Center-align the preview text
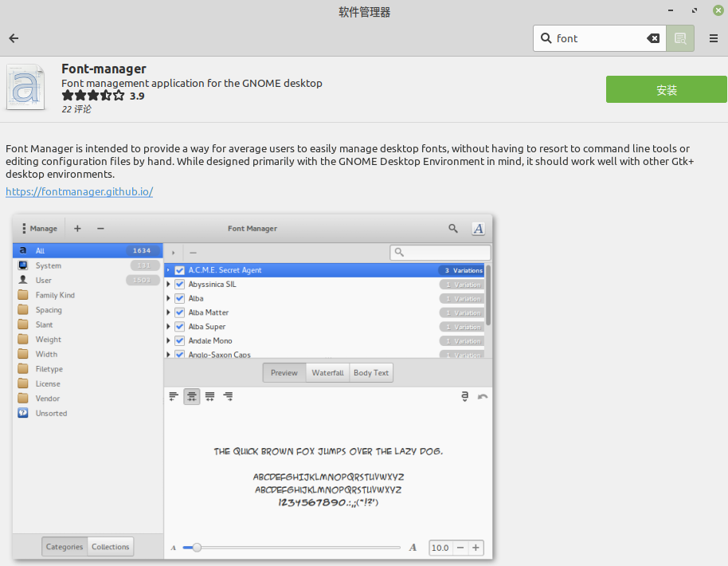Image resolution: width=728 pixels, height=566 pixels. [x=192, y=396]
